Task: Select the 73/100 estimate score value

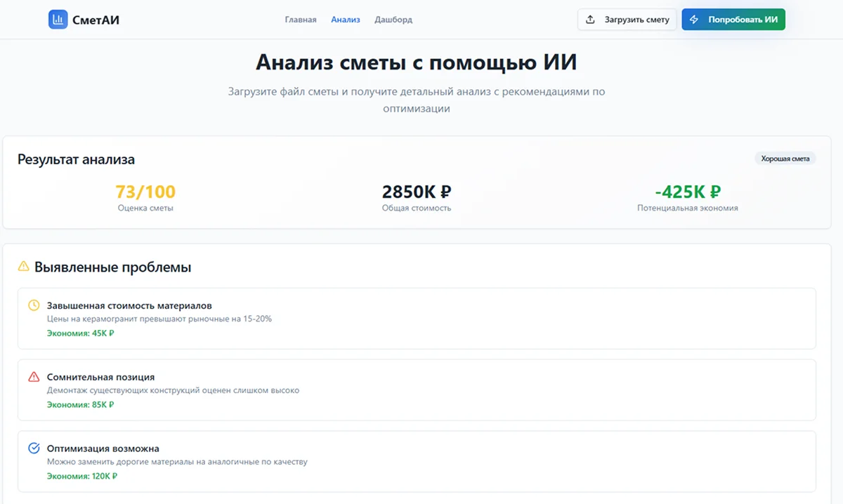Action: [145, 192]
